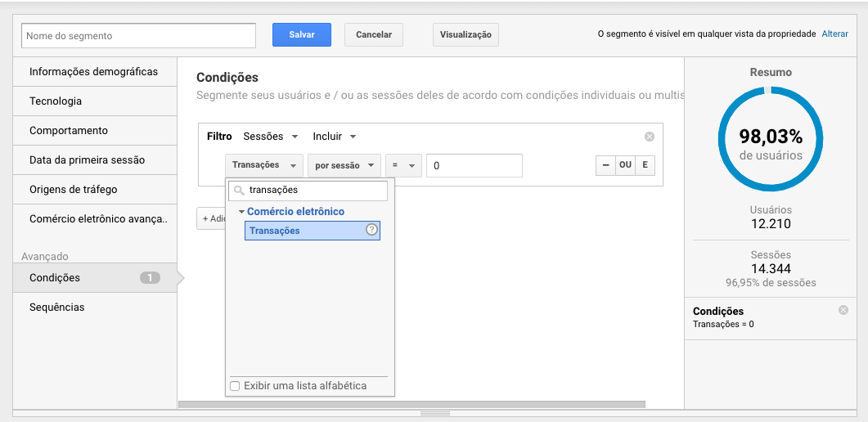Click the search magnifier icon in dropdown
This screenshot has width=868, height=422.
click(x=239, y=190)
